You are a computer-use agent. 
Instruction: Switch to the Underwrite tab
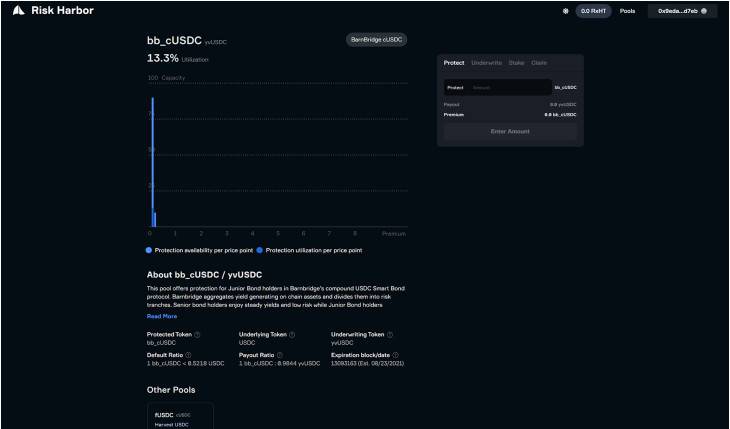(487, 63)
